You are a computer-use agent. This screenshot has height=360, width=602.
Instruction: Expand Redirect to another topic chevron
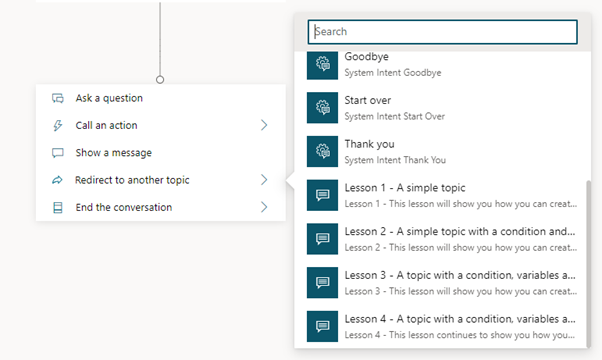[x=264, y=180]
